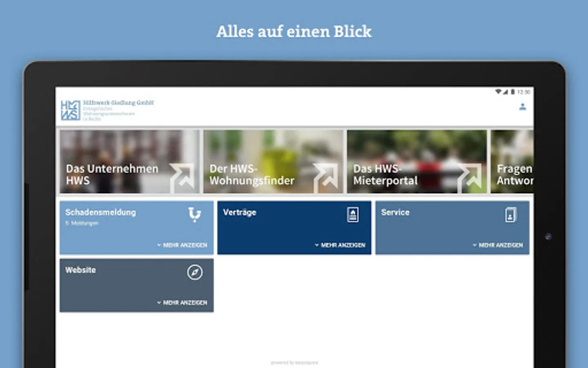Select the Verträge card title
Viewport: 588px width, 368px height.
tap(240, 212)
